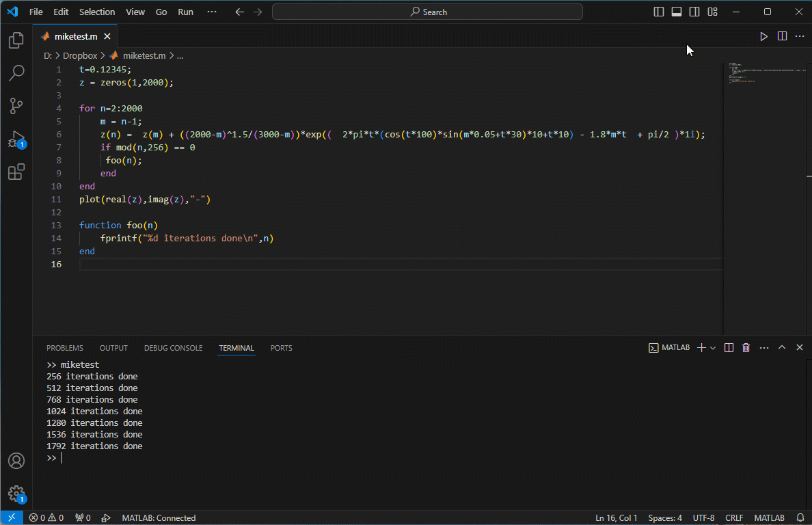Open the Run and Debug view

coord(16,139)
